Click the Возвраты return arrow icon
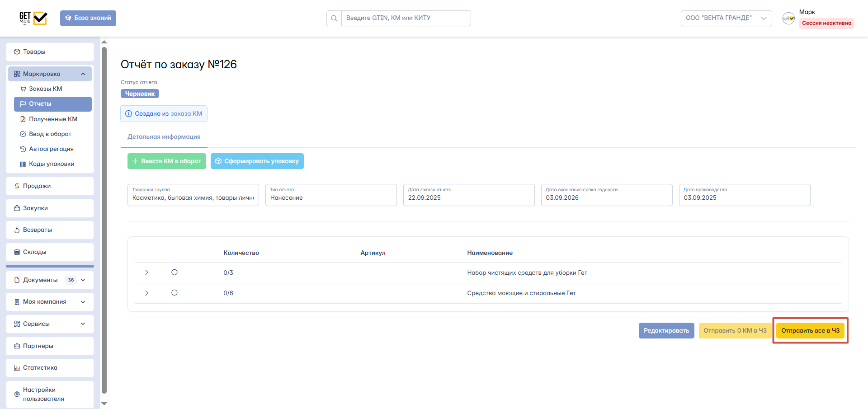868x409 pixels. 17,230
